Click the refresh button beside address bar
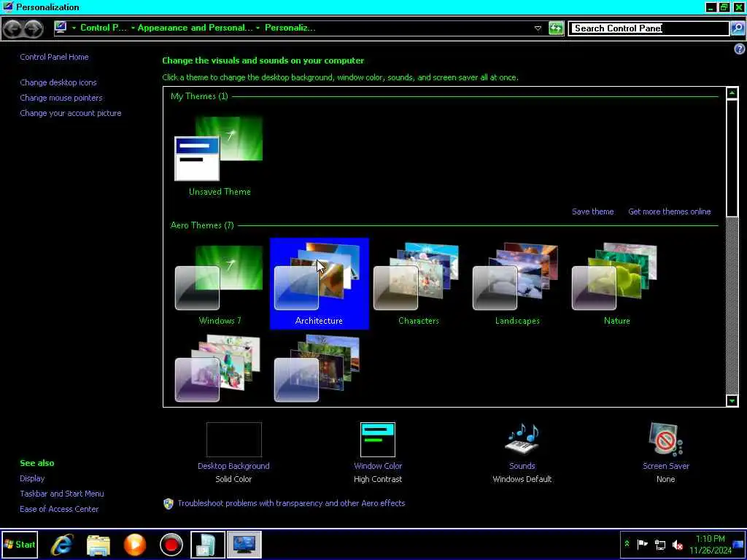The width and height of the screenshot is (747, 560). (x=556, y=28)
